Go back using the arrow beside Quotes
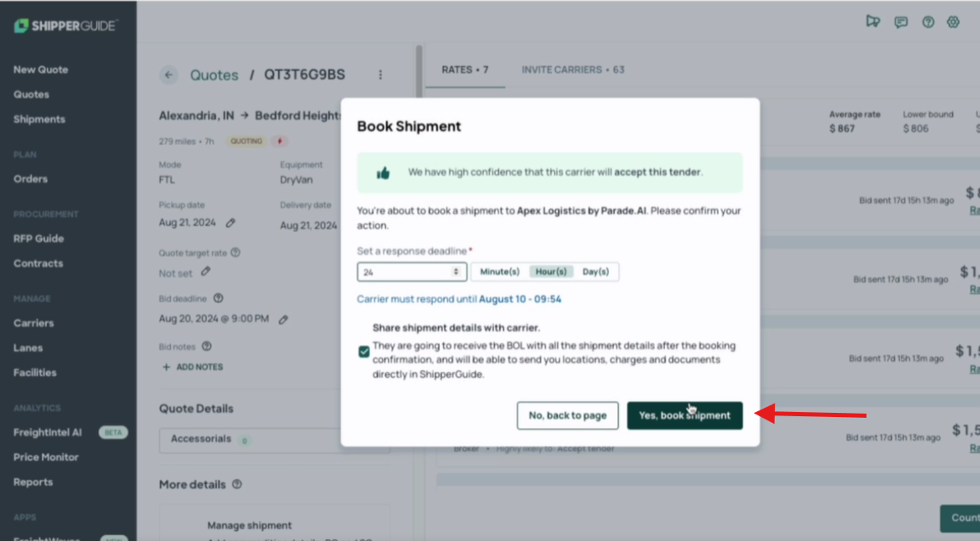Viewport: 980px width, 541px height. coord(168,75)
